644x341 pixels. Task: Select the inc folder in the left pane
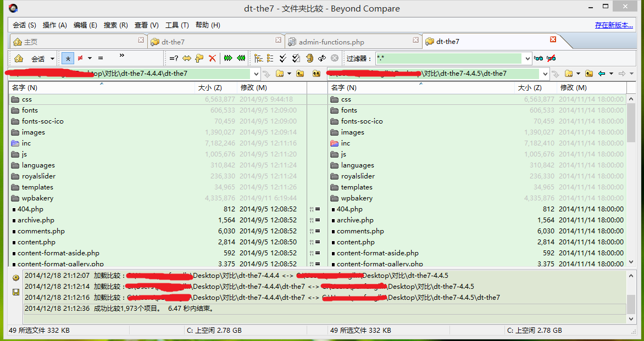[26, 143]
